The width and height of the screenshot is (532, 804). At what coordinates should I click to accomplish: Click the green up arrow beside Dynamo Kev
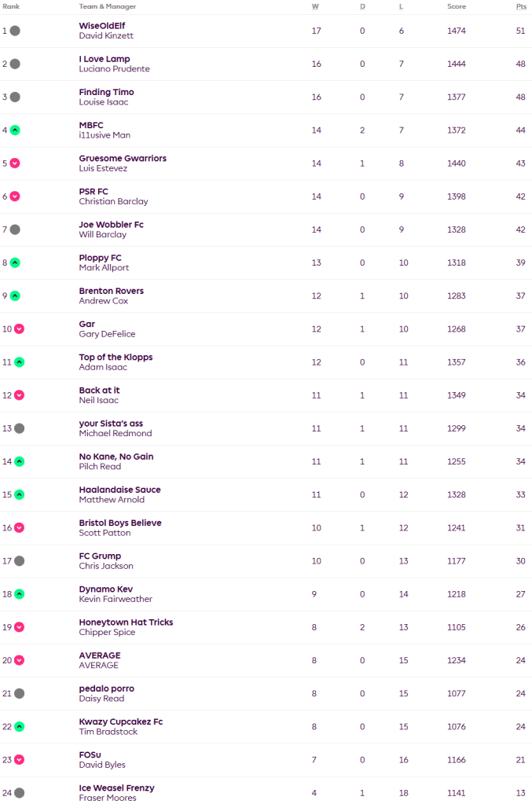pos(19,594)
